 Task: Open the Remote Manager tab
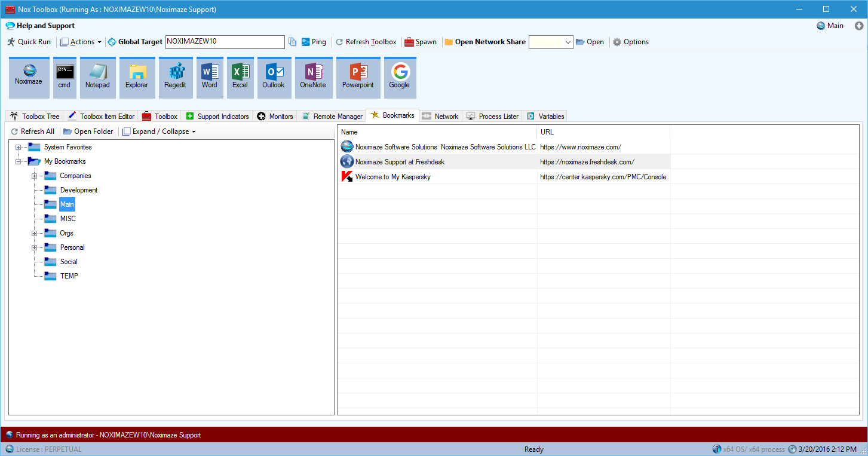331,116
